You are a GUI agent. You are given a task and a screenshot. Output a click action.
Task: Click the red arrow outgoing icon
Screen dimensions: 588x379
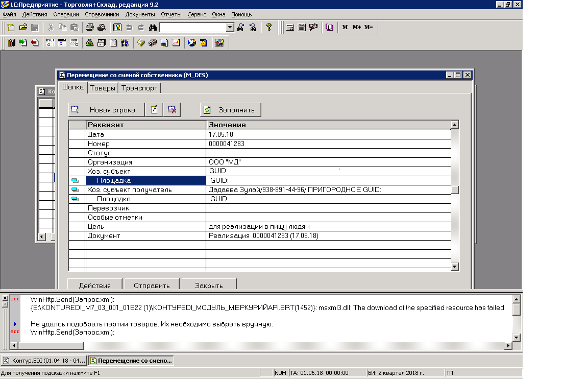point(35,43)
